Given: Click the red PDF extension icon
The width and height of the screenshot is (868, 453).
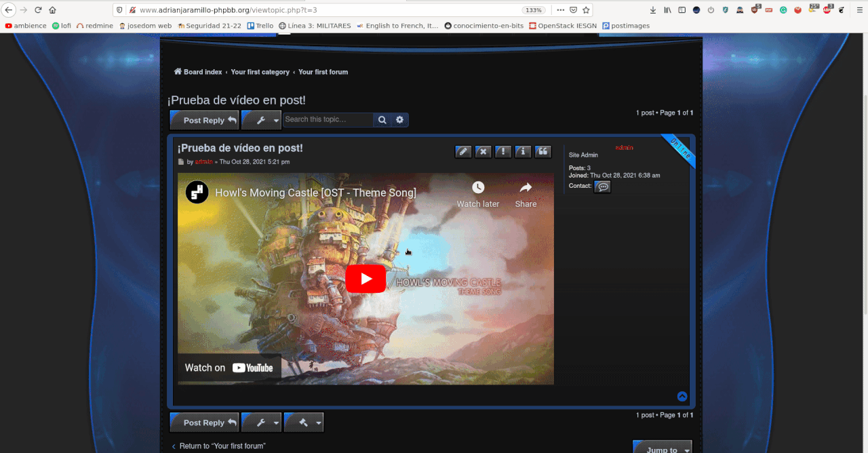Looking at the screenshot, I should pyautogui.click(x=769, y=10).
